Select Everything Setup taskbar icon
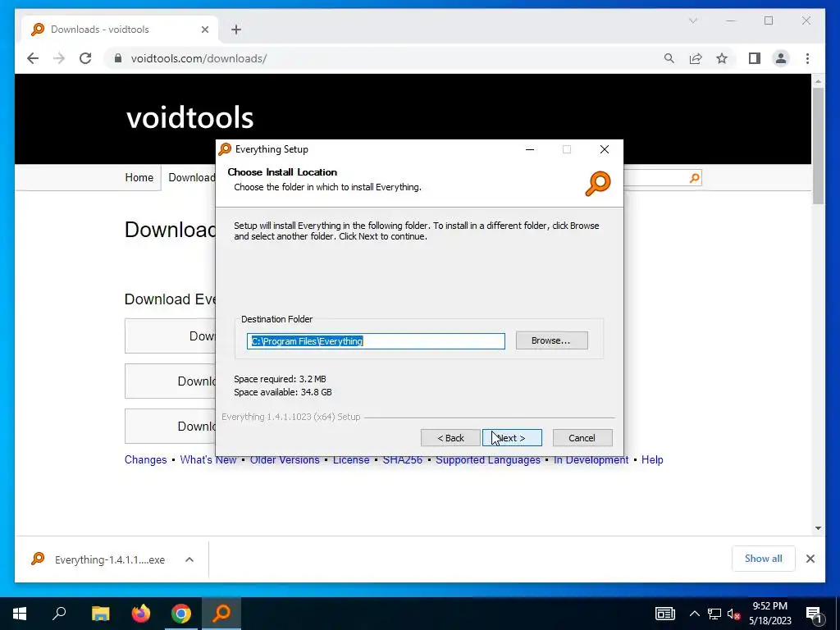Viewport: 840px width, 630px height. (221, 613)
